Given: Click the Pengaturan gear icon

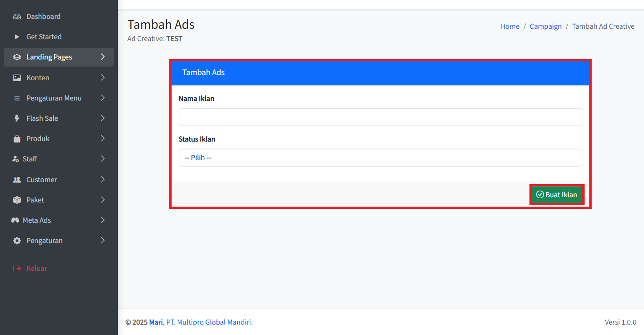Looking at the screenshot, I should tap(17, 241).
